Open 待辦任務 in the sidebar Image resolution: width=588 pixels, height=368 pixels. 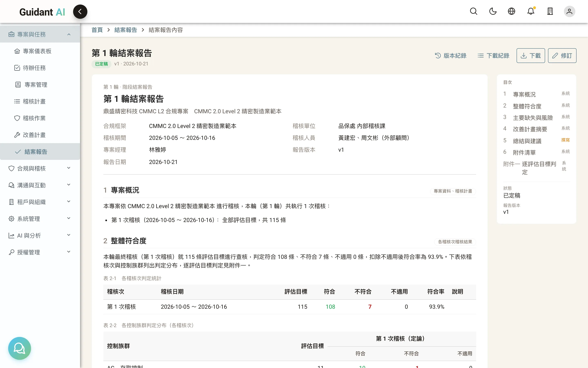[x=40, y=68]
